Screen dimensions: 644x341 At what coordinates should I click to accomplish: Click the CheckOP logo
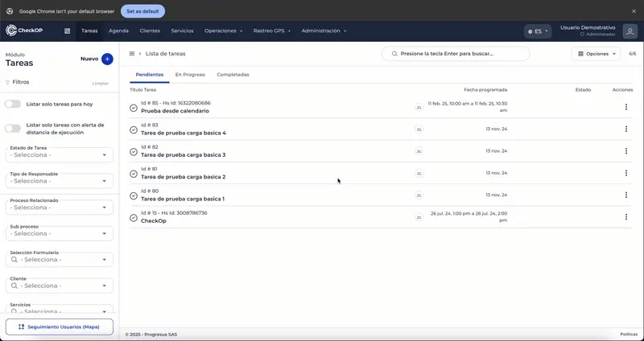[24, 31]
